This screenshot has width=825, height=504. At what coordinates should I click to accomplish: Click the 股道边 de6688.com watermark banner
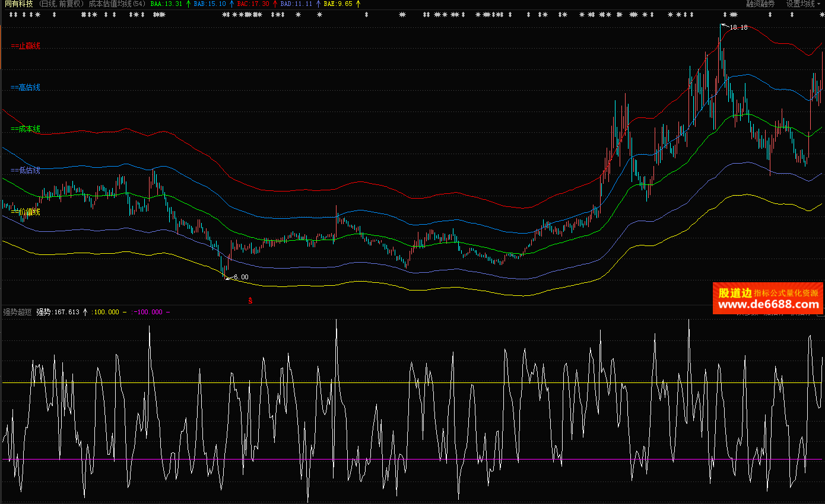coord(768,298)
